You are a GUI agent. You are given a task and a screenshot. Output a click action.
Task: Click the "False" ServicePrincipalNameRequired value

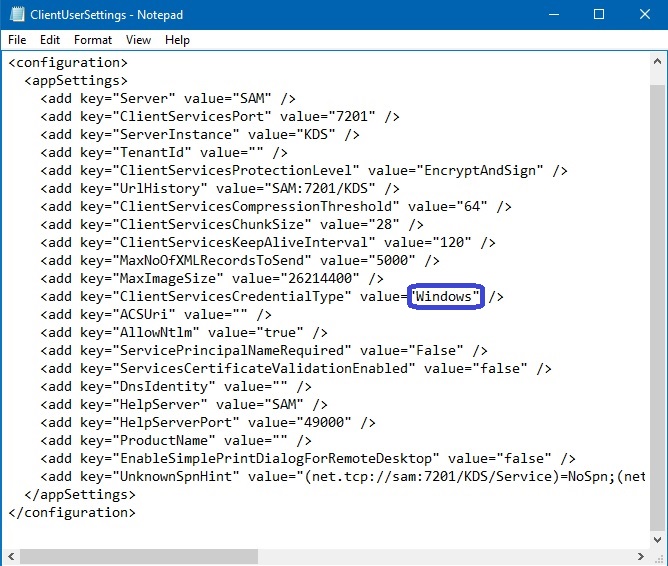(x=436, y=350)
